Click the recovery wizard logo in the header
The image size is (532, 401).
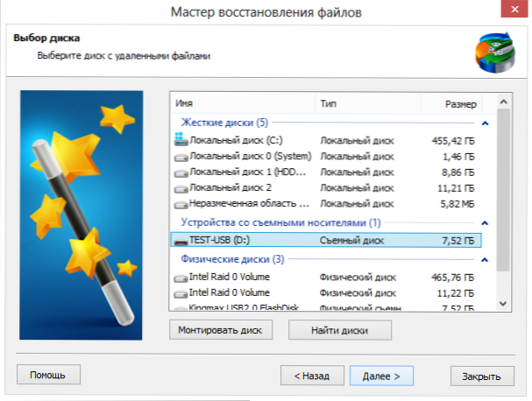[495, 53]
